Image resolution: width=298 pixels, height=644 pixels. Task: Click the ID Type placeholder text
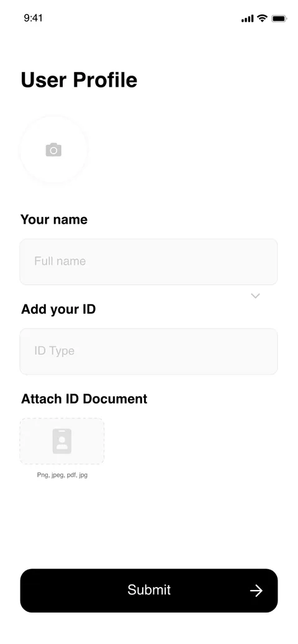[x=55, y=351]
